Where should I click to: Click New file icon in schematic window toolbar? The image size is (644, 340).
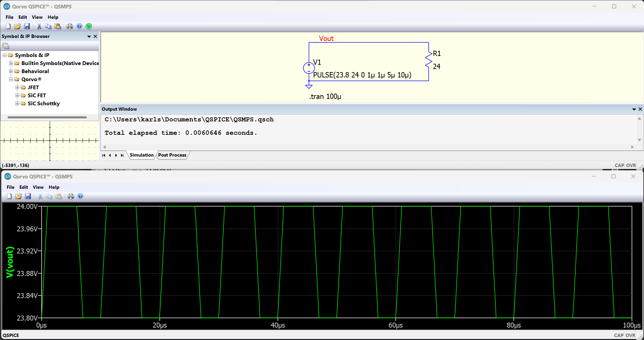(x=8, y=26)
